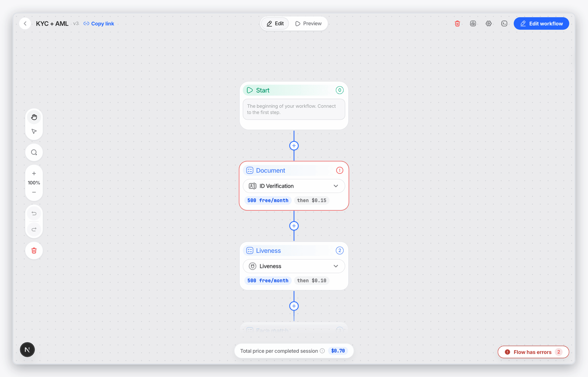Zoom in with the plus control
Image resolution: width=588 pixels, height=377 pixels.
34,173
